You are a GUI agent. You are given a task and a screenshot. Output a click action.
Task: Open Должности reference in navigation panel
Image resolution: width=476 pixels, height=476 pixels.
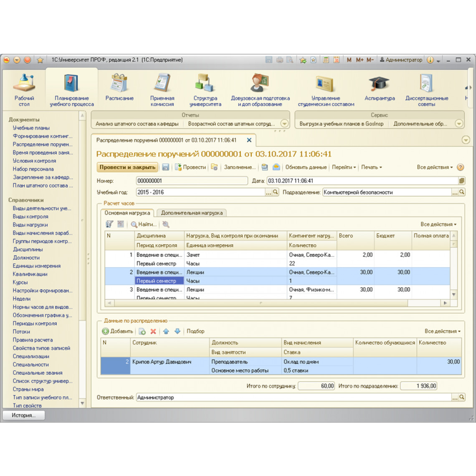(26, 258)
